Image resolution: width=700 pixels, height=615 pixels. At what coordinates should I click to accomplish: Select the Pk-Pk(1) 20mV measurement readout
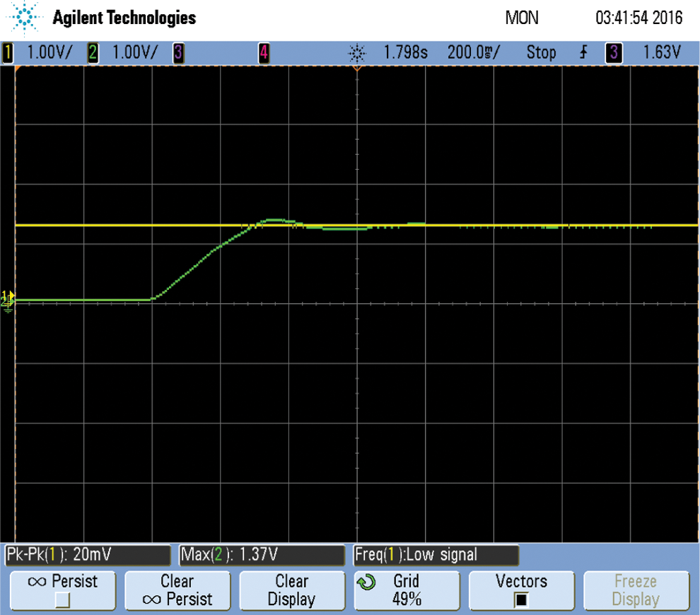pos(86,555)
